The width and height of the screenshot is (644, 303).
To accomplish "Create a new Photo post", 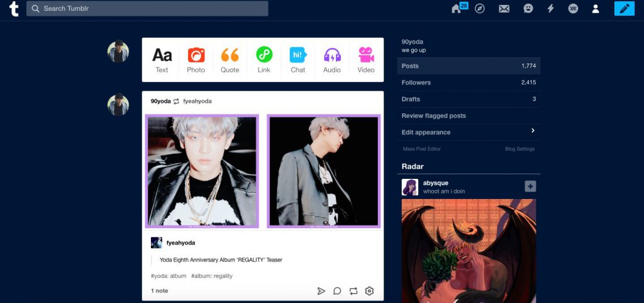I will pos(196,60).
